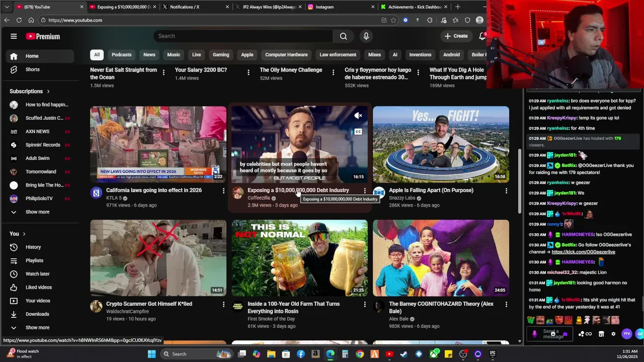Expand Show more under subscriptions list
644x362 pixels.
pos(40,212)
